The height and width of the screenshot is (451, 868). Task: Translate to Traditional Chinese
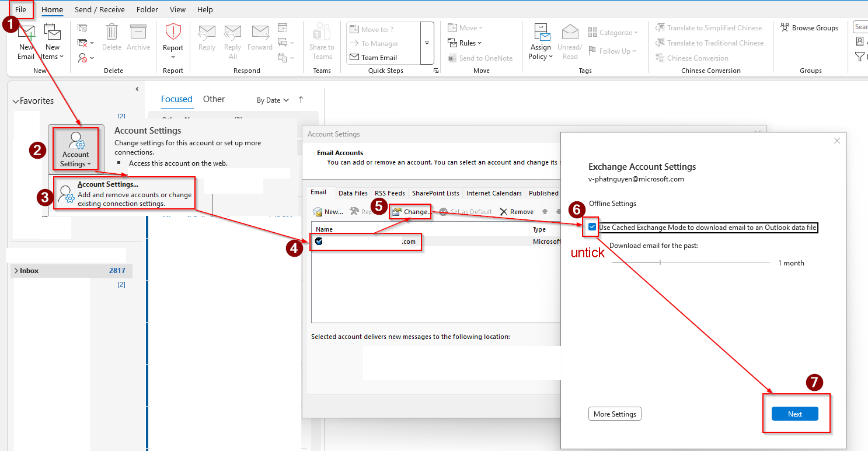click(709, 43)
